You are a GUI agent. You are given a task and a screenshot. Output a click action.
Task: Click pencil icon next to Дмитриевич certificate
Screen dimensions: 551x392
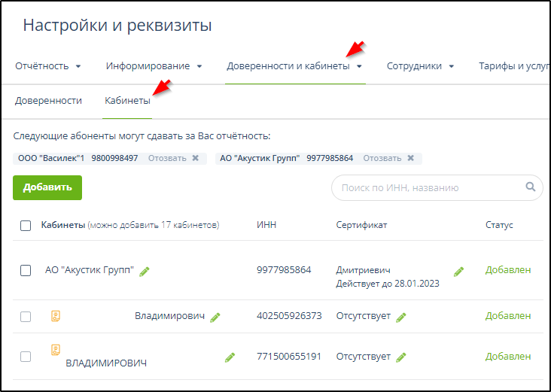click(x=458, y=272)
